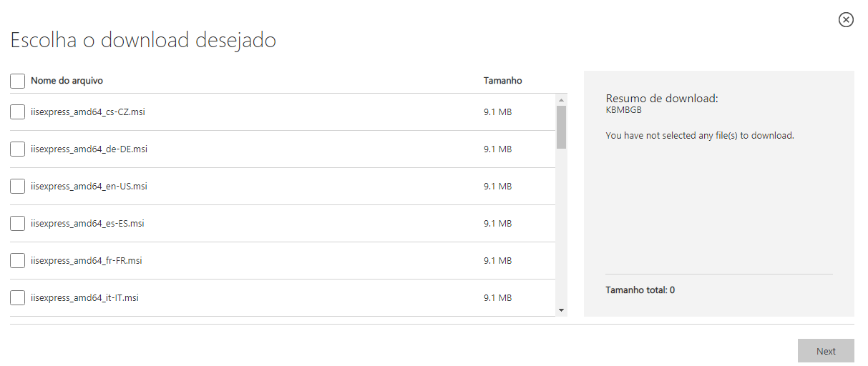Click the iisexpress_amd64_fr-FR.msi file name
Viewport: 868px width, 366px height.
pos(87,261)
